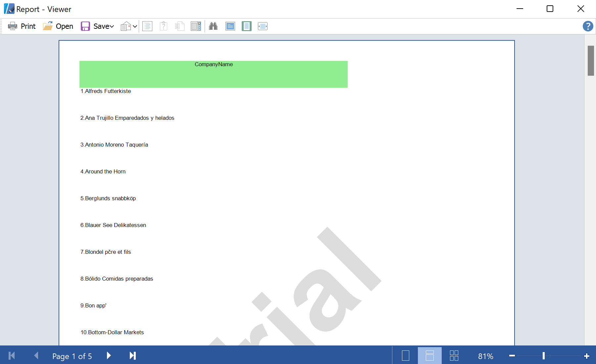Screen dimensions: 596x364
Task: Open a report file with Open button
Action: pyautogui.click(x=58, y=26)
